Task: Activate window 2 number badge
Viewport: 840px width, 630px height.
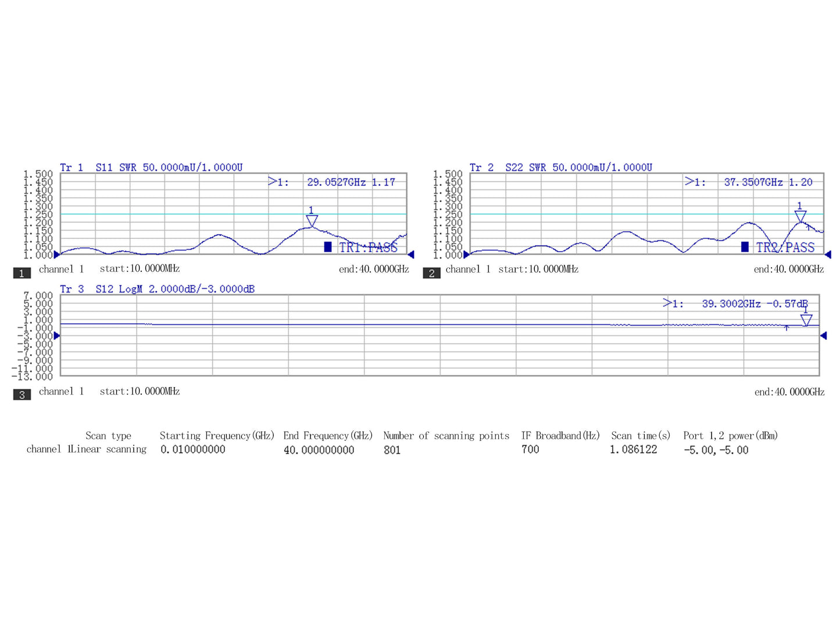Action: [431, 273]
